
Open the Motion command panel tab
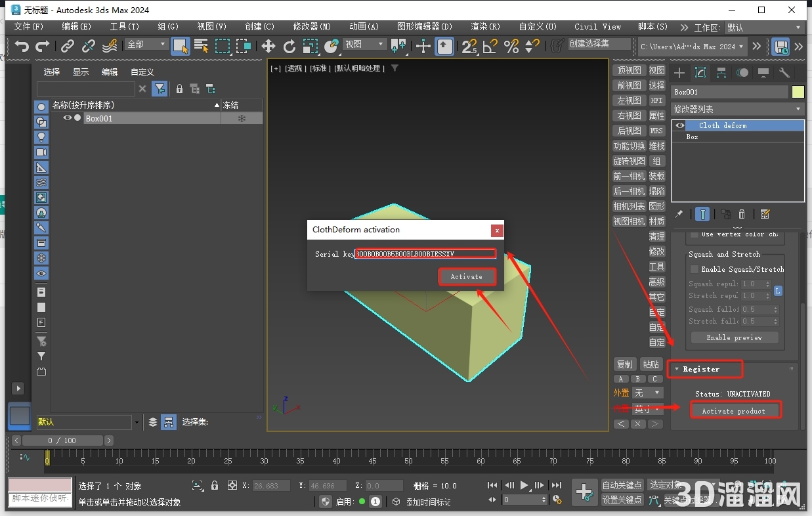pos(742,73)
